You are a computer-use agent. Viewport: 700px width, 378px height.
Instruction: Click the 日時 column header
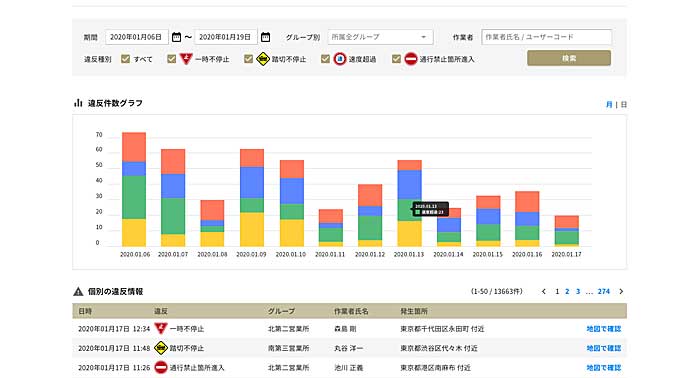click(85, 311)
